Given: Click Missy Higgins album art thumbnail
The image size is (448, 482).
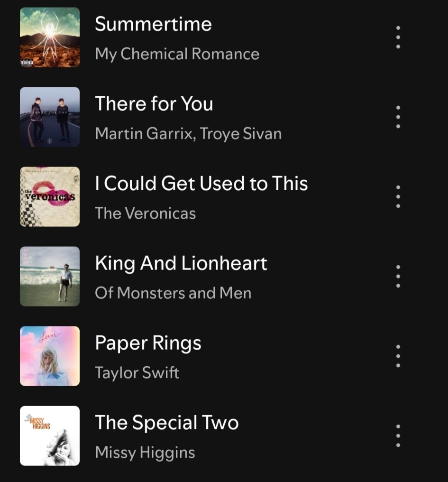Looking at the screenshot, I should point(50,436).
